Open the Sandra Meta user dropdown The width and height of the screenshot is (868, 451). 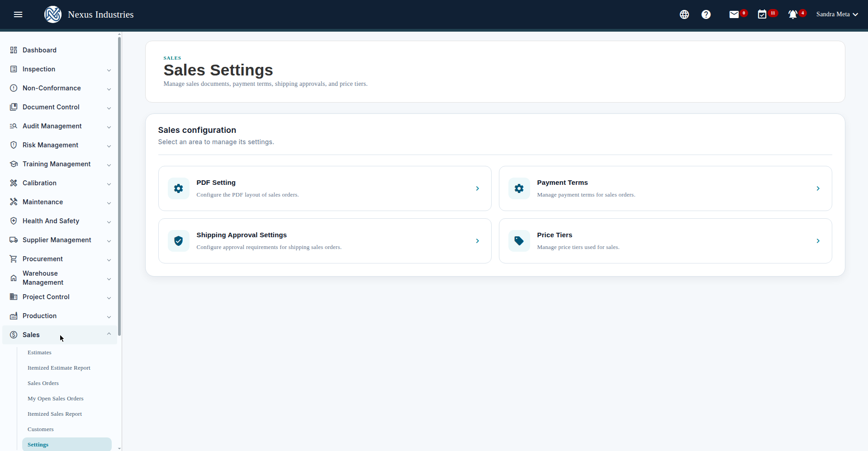pos(837,14)
